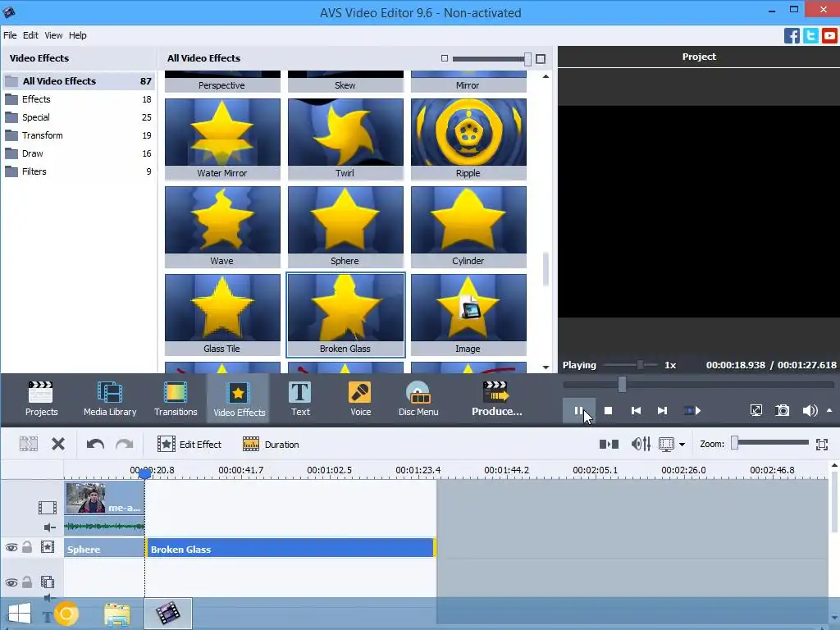840x630 pixels.
Task: Select the Sphere effect clip on timeline
Action: pos(104,548)
